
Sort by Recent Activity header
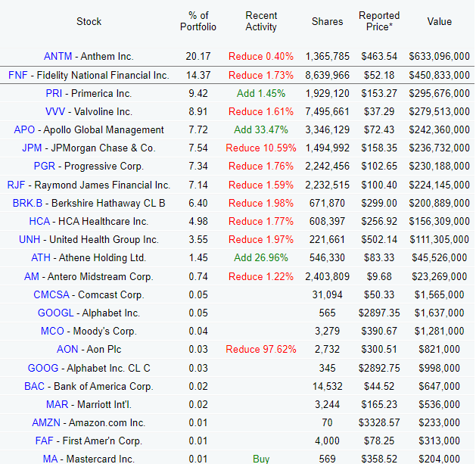[x=261, y=21]
